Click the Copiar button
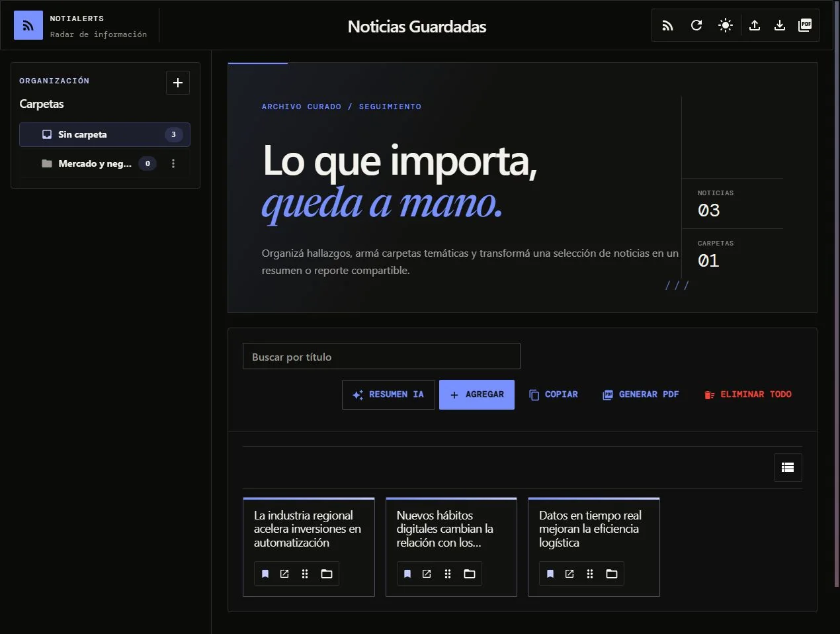Image resolution: width=840 pixels, height=634 pixels. point(554,394)
